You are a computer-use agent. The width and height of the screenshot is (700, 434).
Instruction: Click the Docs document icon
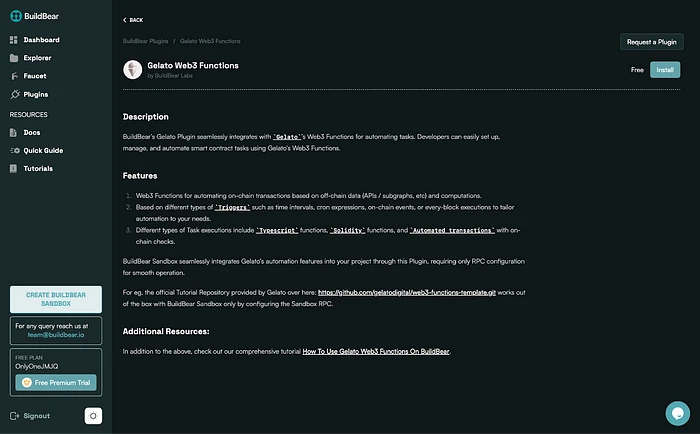[14, 132]
